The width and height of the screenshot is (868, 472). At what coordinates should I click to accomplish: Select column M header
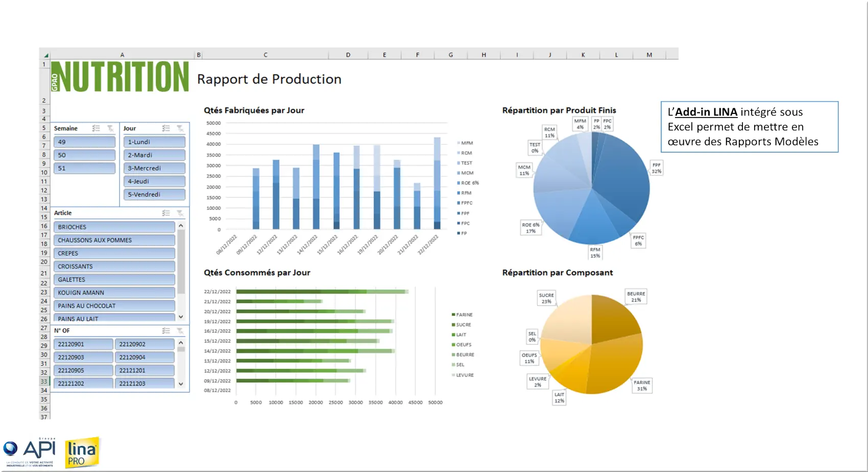point(649,55)
